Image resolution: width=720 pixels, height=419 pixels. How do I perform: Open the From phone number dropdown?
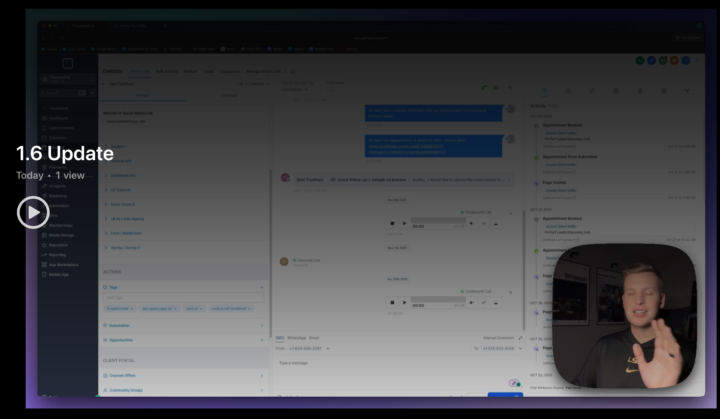(309, 348)
